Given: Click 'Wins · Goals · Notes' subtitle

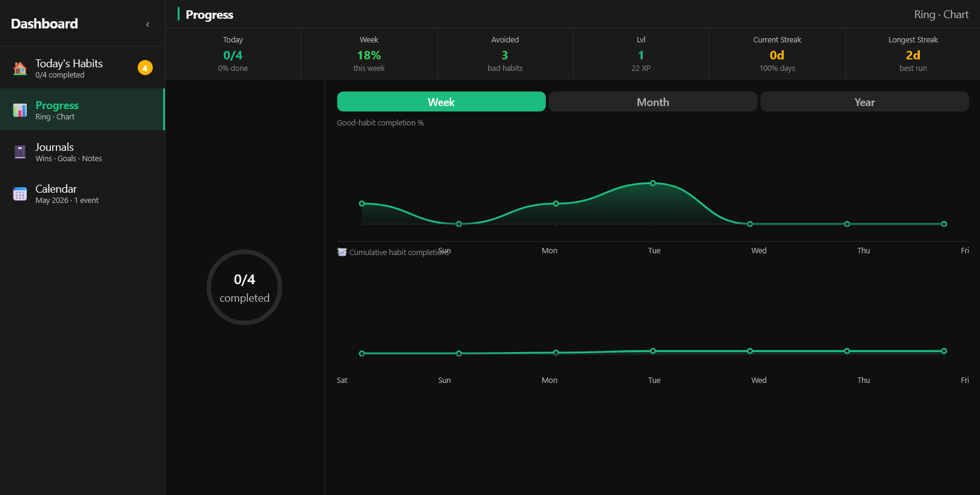Looking at the screenshot, I should point(69,159).
